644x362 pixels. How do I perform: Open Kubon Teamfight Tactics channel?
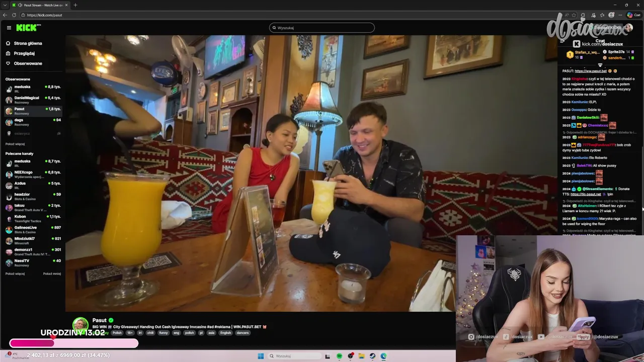tap(33, 218)
